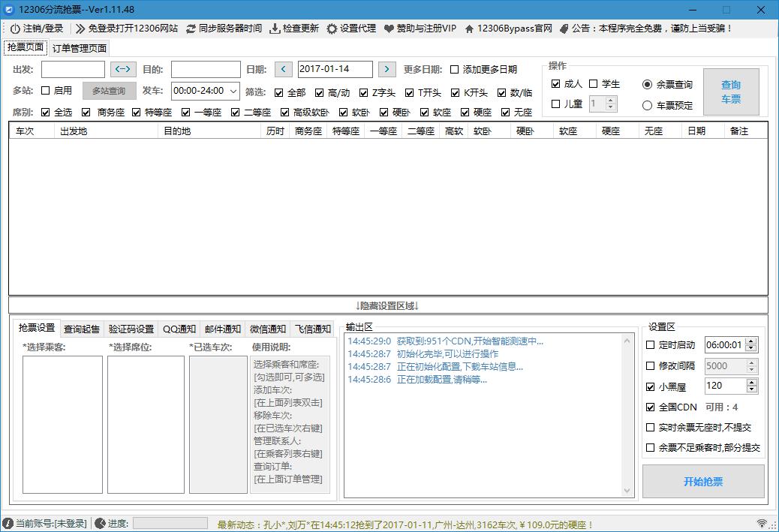Toggle the K开头 filter checkbox

point(455,93)
